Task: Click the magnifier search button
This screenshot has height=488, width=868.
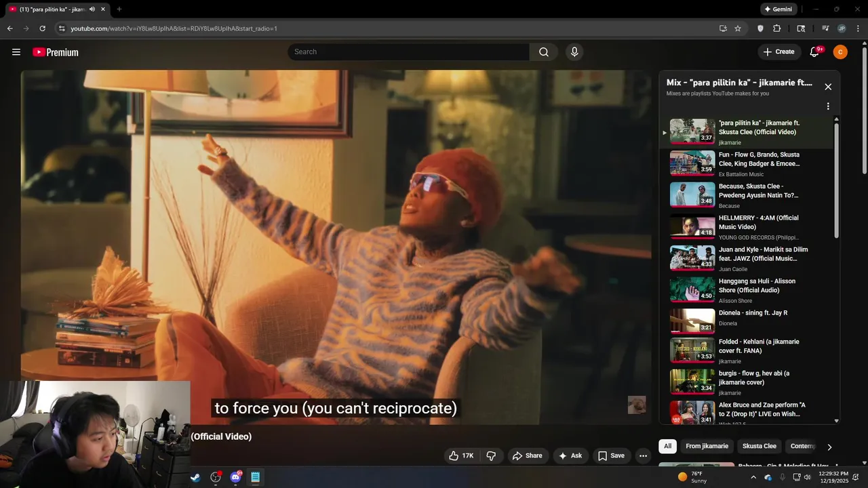Action: pyautogui.click(x=544, y=52)
